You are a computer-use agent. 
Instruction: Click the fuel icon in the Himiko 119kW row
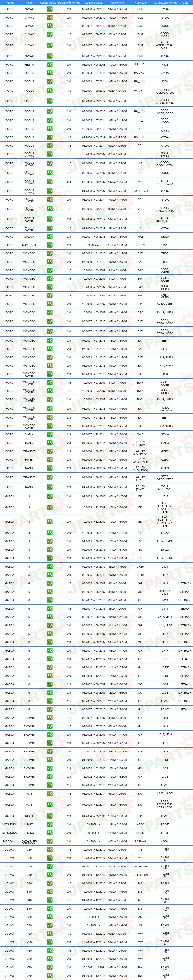[x=49, y=824]
